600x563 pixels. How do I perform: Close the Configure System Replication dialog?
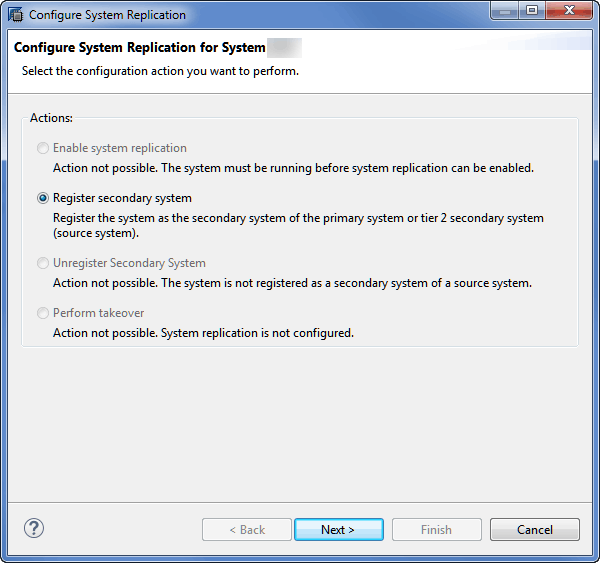point(567,12)
